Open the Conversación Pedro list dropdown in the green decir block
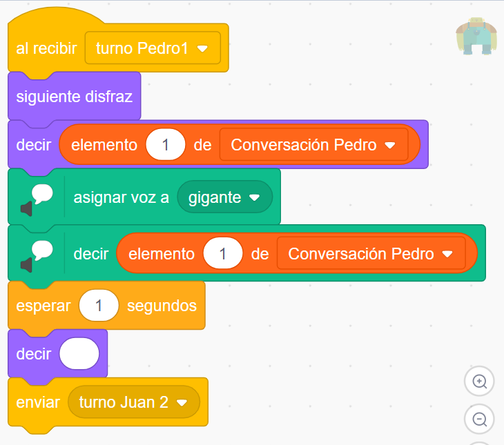This screenshot has width=504, height=445. point(371,253)
